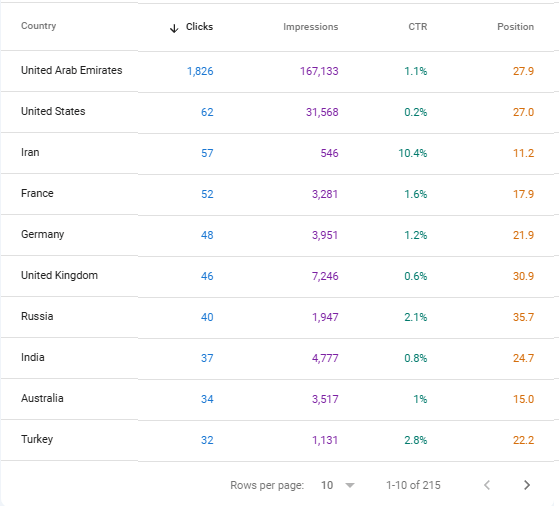The image size is (559, 506).
Task: Click Russia's 35.7 position value
Action: pyautogui.click(x=523, y=317)
